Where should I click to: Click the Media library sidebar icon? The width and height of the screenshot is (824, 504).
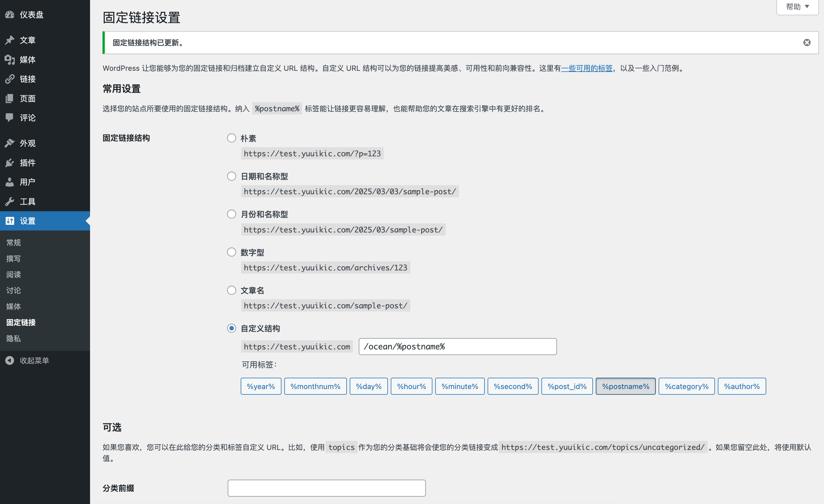click(x=10, y=59)
